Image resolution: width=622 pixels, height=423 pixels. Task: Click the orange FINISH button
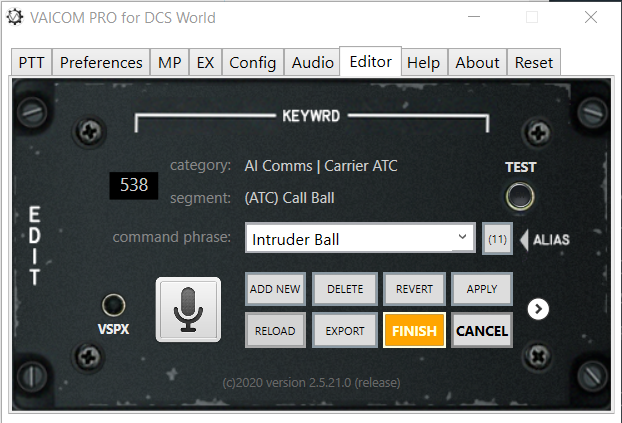pyautogui.click(x=414, y=330)
